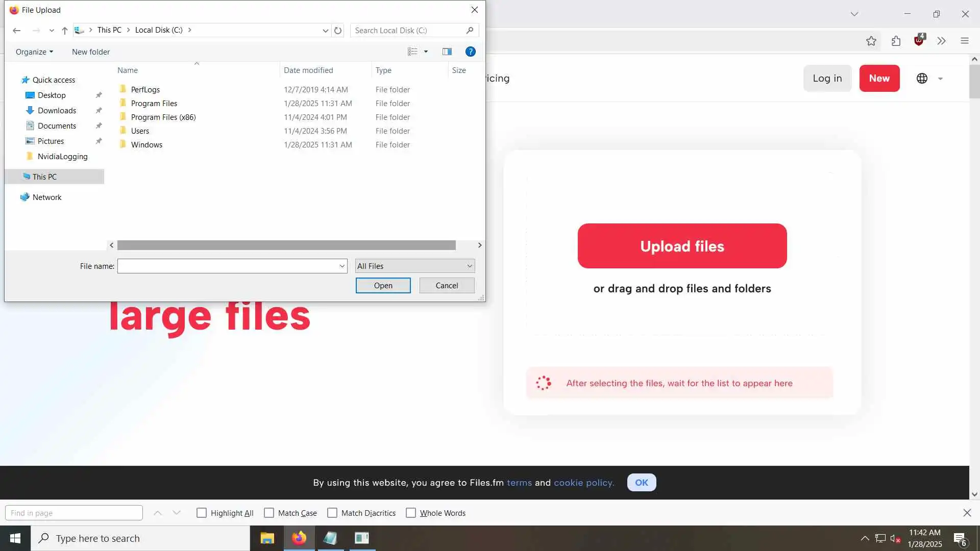
Task: Click the language globe icon
Action: (922, 79)
